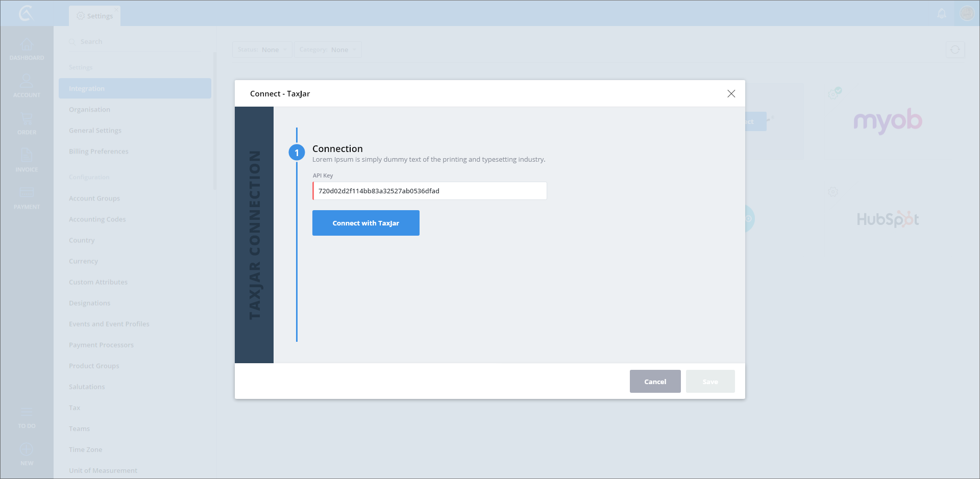This screenshot has height=479, width=980.
Task: Cancel the TaxJar connection dialog
Action: click(x=655, y=382)
